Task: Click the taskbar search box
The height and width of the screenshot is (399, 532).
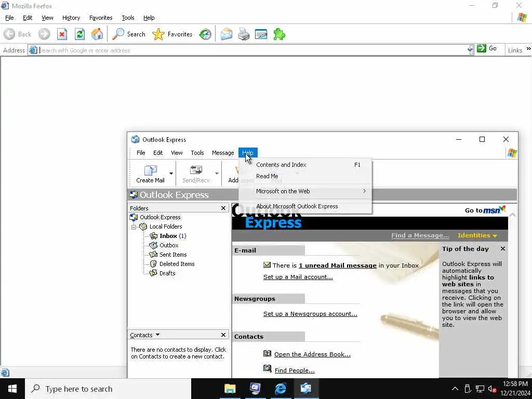Action: click(108, 389)
